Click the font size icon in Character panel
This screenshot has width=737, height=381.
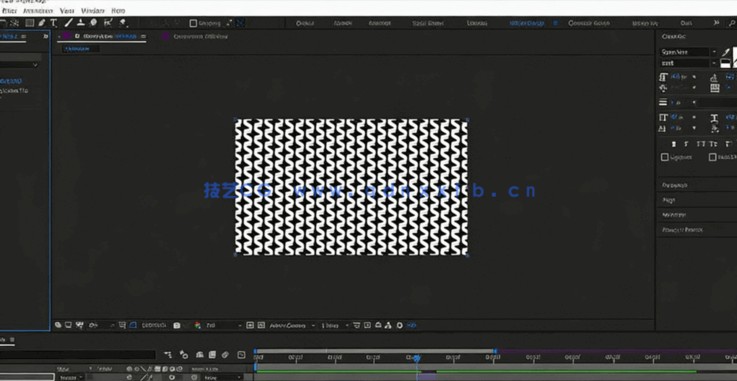point(664,77)
